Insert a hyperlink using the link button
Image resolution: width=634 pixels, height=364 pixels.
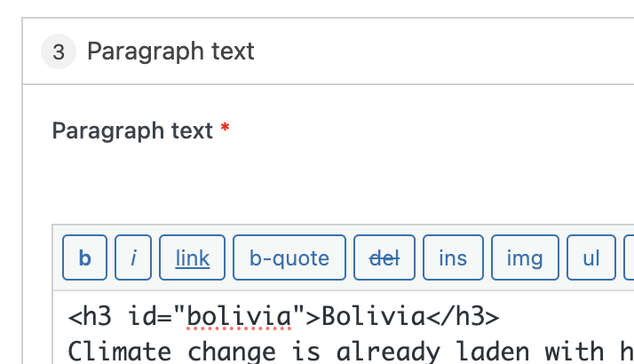(x=192, y=258)
